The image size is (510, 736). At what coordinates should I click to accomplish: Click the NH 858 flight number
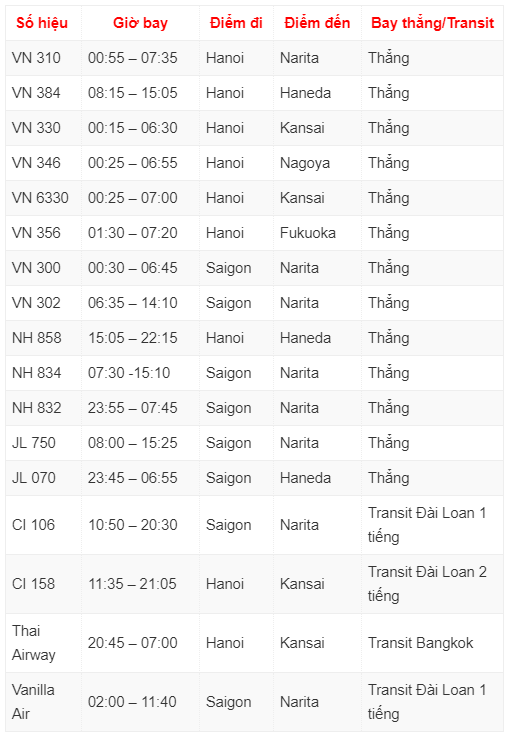point(37,337)
